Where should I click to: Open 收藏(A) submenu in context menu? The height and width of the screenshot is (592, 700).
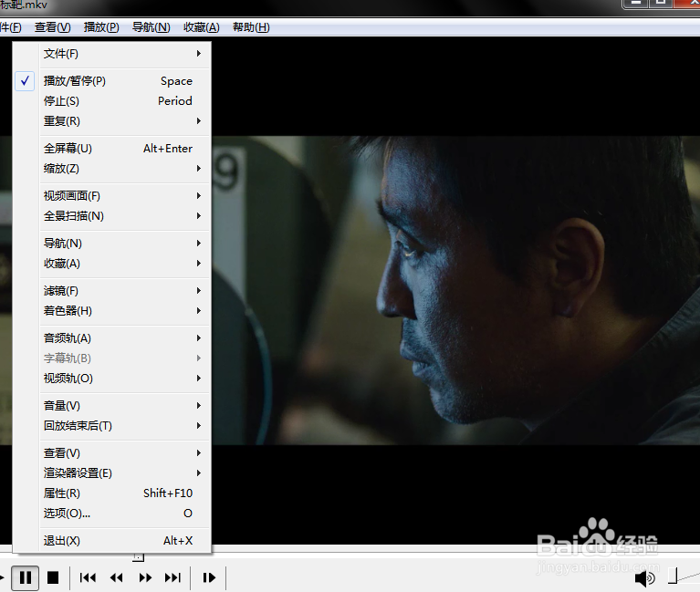pos(111,264)
